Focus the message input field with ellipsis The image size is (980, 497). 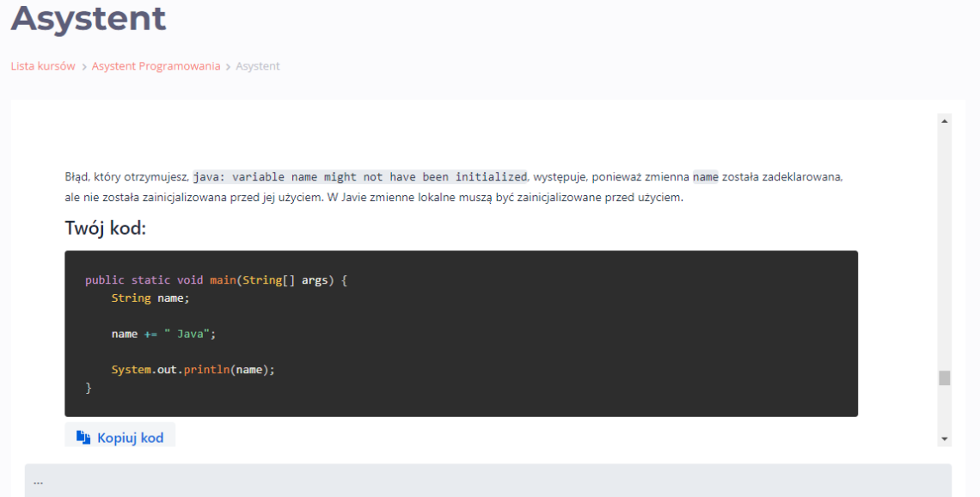(487, 482)
